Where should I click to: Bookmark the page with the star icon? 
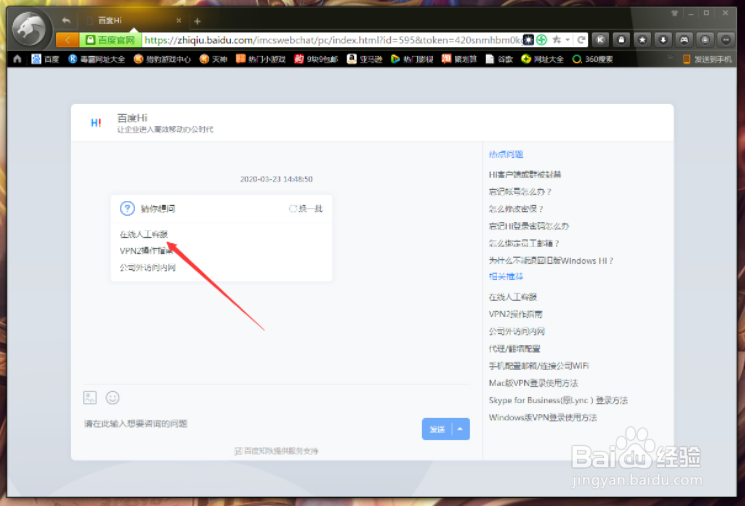point(556,40)
